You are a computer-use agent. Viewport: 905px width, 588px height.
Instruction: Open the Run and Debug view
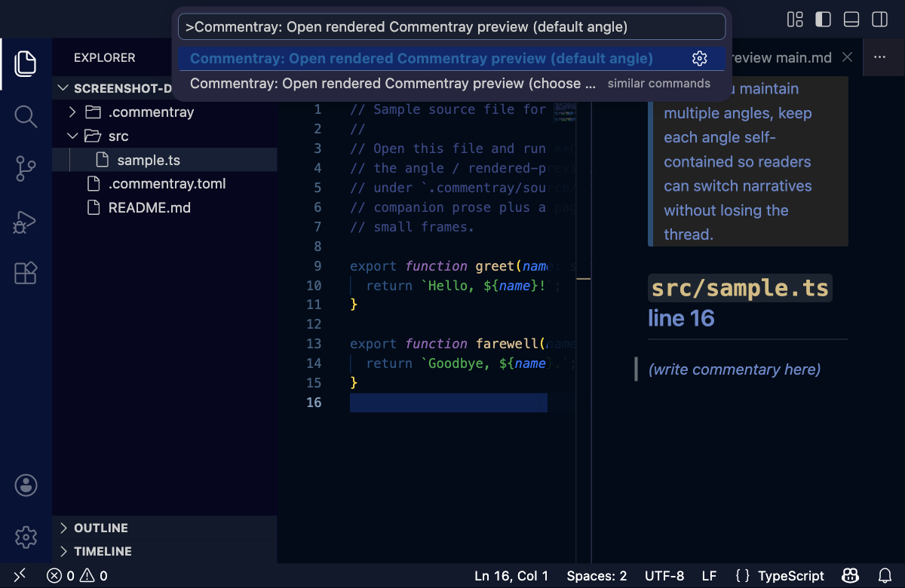[26, 222]
